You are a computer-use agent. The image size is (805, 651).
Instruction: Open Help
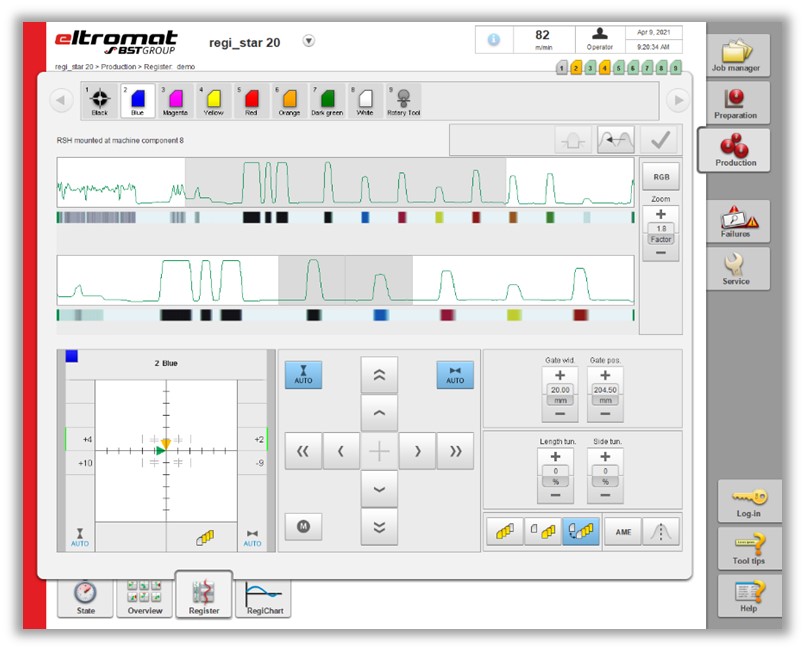point(749,596)
